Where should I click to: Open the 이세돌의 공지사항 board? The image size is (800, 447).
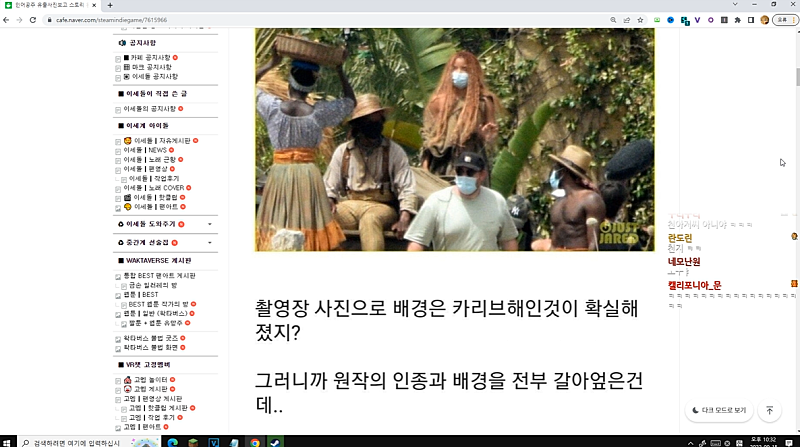click(x=149, y=109)
